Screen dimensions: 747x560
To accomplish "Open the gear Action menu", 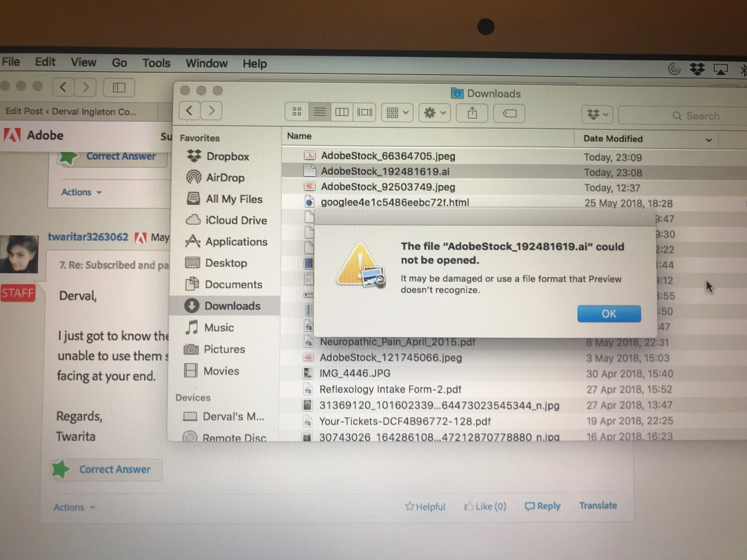I will 434,113.
